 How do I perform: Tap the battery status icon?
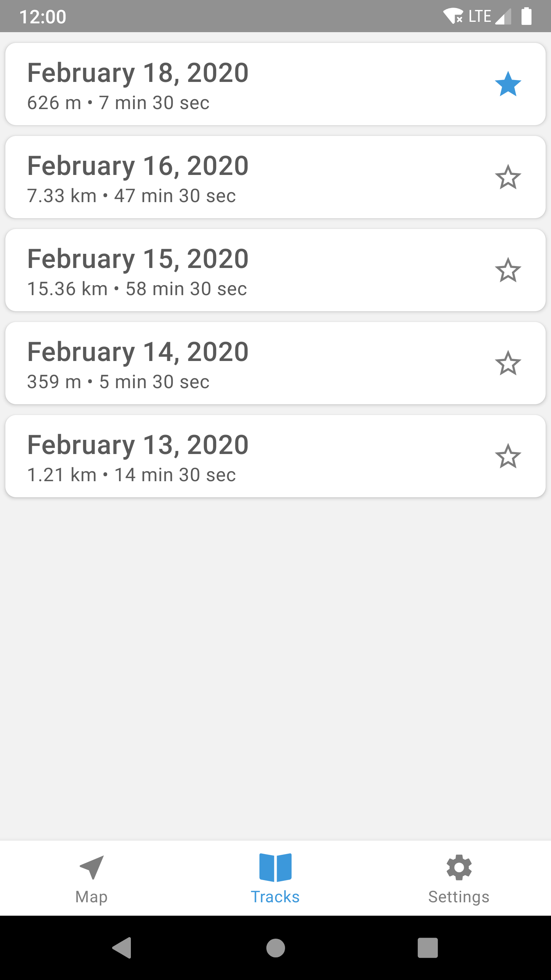(x=527, y=16)
